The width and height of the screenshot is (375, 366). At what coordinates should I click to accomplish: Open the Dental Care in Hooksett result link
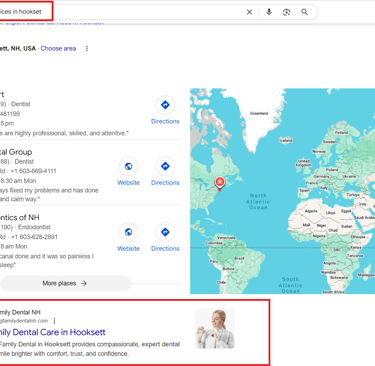(52, 332)
